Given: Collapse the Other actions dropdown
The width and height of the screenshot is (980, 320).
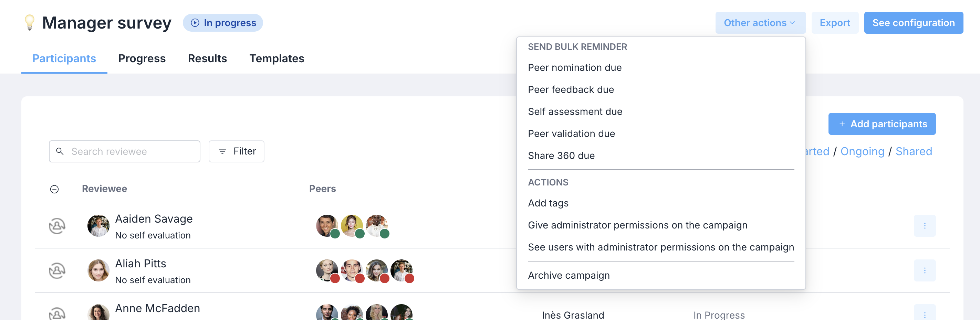Looking at the screenshot, I should click(760, 23).
